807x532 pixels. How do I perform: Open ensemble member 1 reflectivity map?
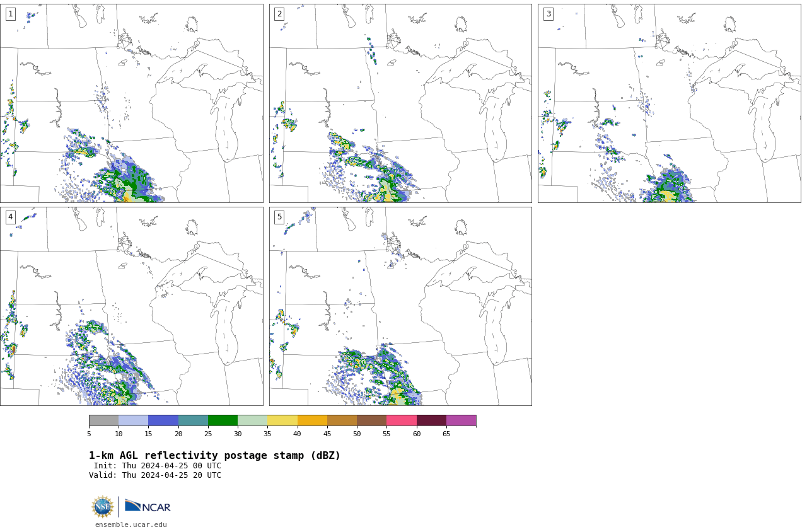click(x=131, y=103)
